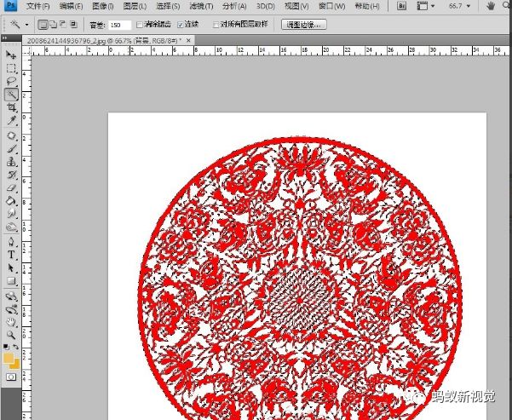Toggle Quick Mask mode
The width and height of the screenshot is (512, 420).
(x=11, y=377)
